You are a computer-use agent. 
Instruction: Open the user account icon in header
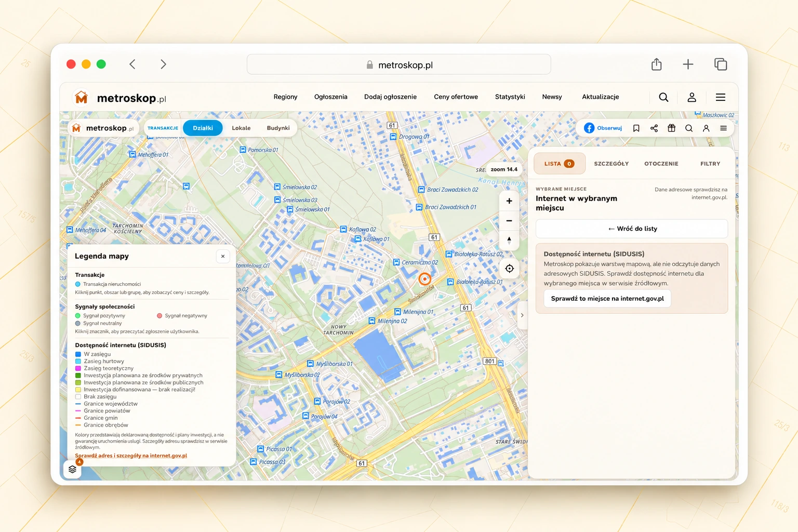[691, 97]
